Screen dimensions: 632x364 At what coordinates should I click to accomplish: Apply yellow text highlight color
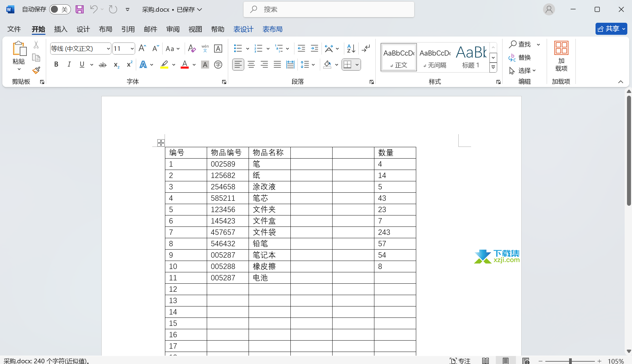click(x=164, y=65)
